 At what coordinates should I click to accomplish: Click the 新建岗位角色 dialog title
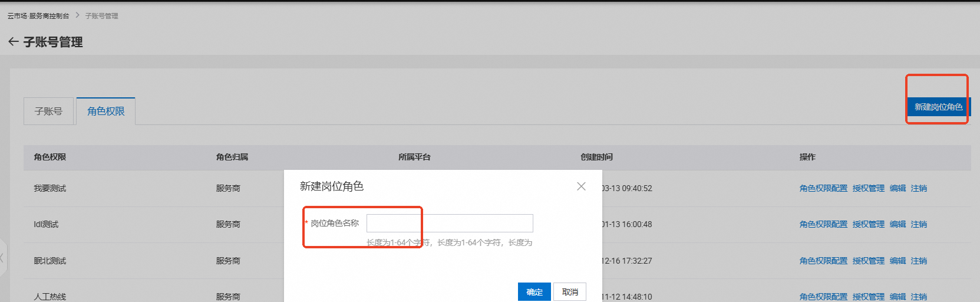tap(332, 186)
